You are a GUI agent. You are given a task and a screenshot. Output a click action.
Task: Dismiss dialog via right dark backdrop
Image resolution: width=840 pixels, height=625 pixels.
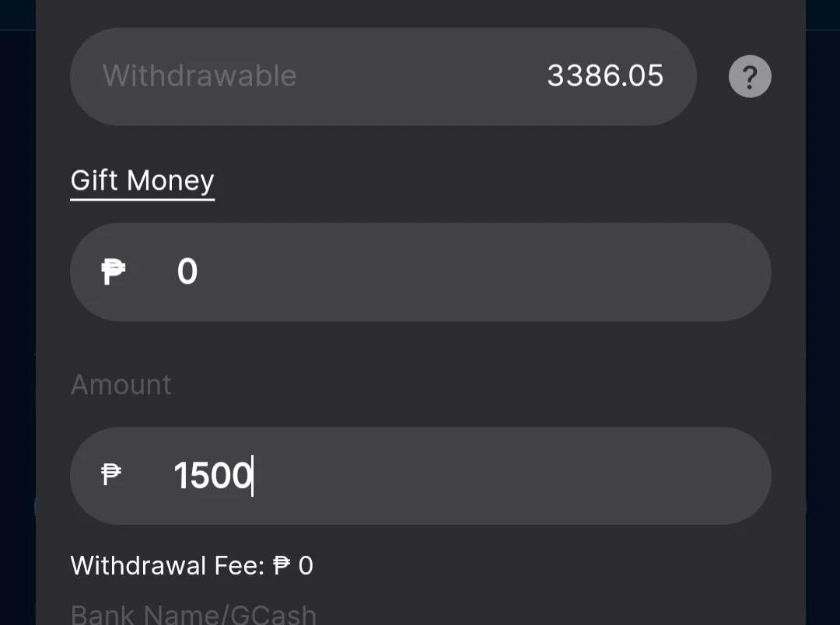[823, 321]
